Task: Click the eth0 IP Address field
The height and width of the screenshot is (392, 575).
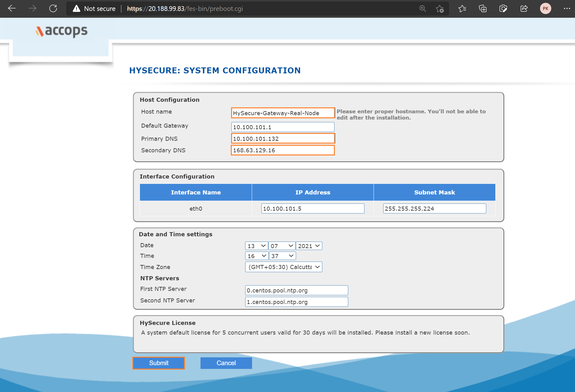Action: (313, 208)
